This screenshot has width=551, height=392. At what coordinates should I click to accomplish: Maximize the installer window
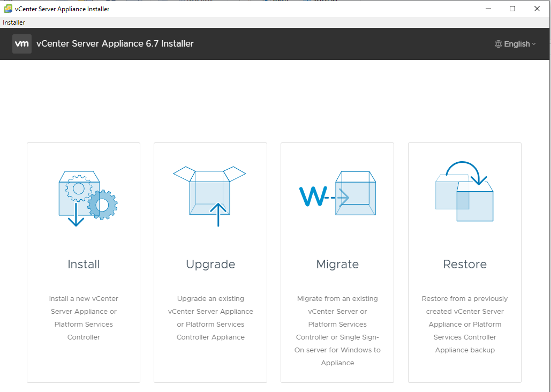tap(512, 9)
